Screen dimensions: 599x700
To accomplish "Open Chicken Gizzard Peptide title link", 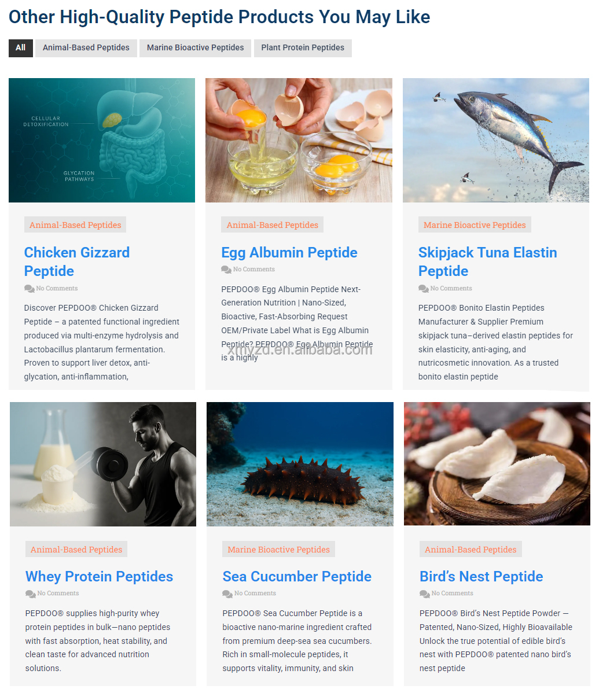I will [x=77, y=262].
